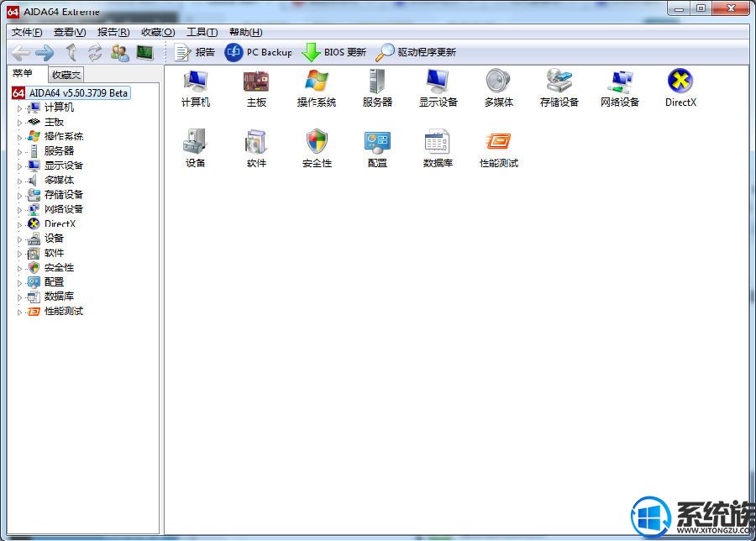Open the 计算机 icon in main panel
Viewport: 756px width, 541px height.
click(196, 81)
